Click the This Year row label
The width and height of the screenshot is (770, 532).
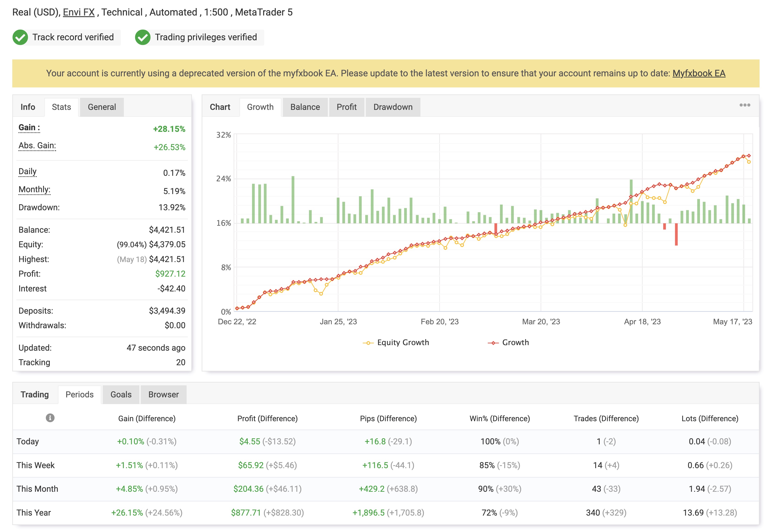(x=33, y=513)
